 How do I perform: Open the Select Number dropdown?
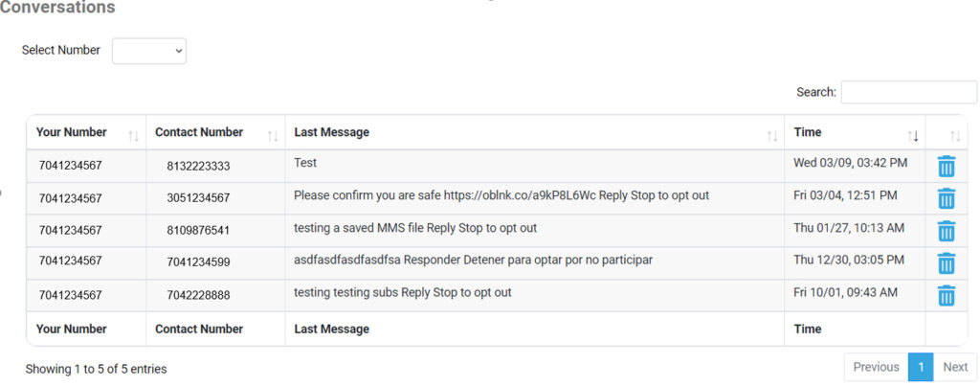148,52
